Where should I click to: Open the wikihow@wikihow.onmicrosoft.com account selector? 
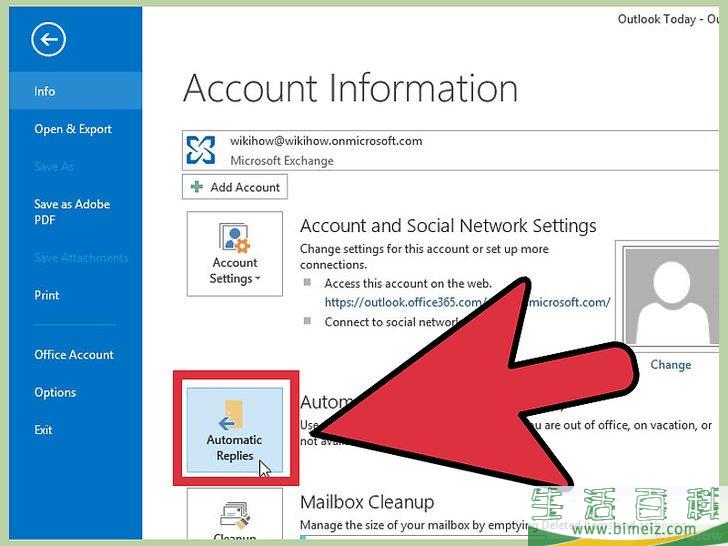click(450, 150)
